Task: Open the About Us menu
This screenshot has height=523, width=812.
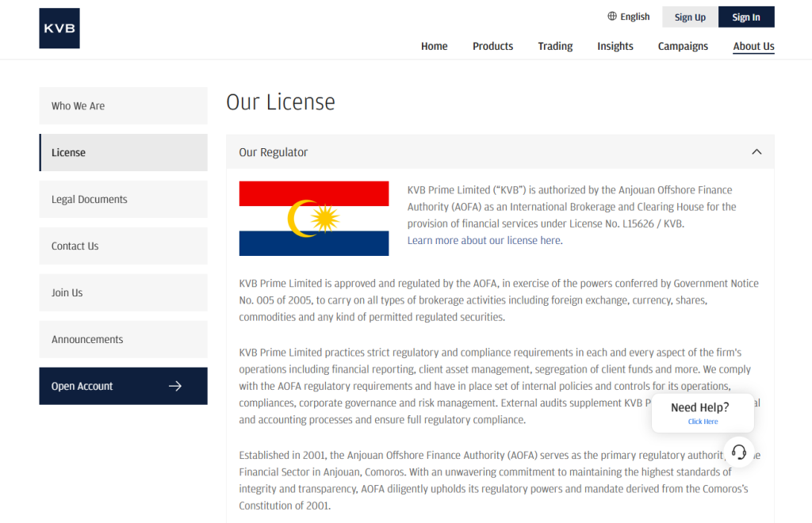Action: pyautogui.click(x=753, y=46)
